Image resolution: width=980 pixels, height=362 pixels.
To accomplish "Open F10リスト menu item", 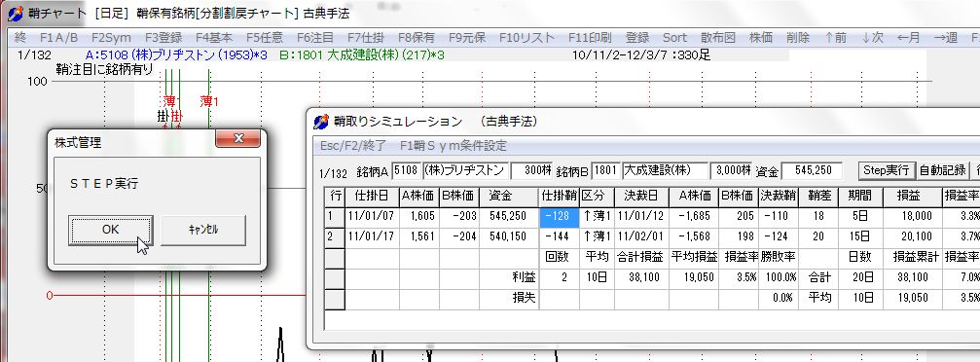I will (526, 38).
